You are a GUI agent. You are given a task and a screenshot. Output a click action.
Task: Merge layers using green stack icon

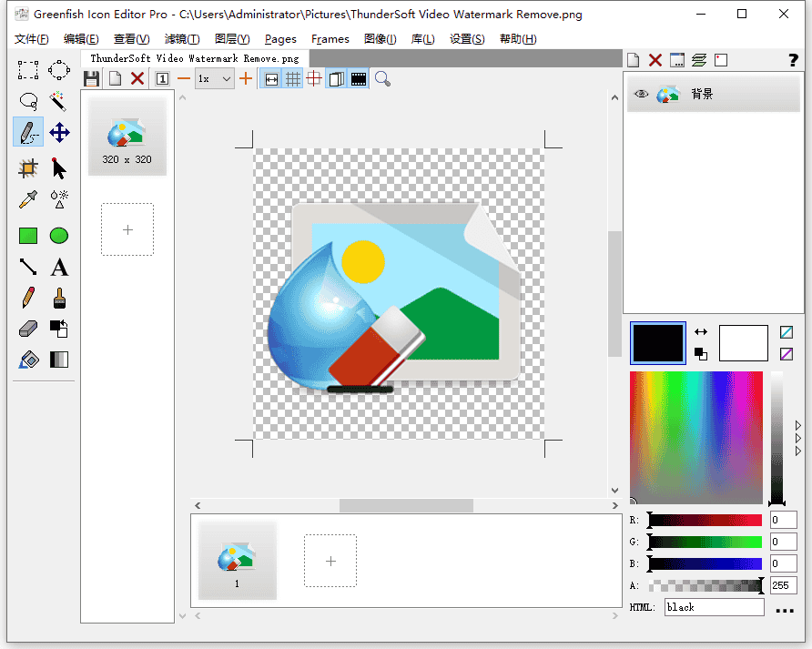(699, 60)
